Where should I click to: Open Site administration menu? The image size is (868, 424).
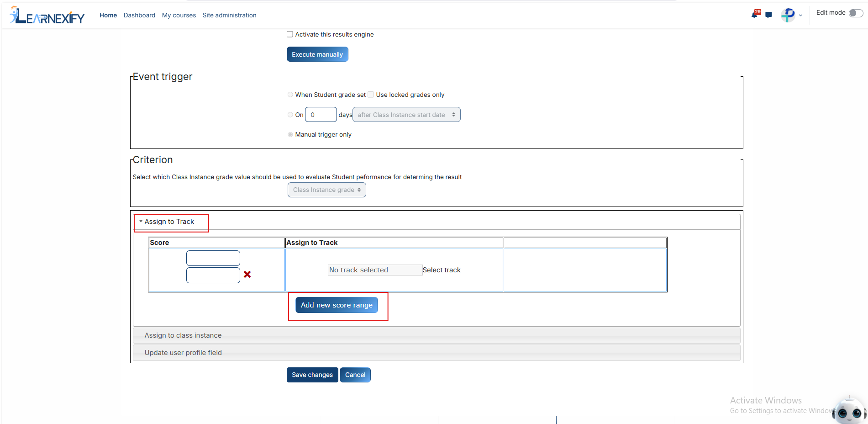pyautogui.click(x=230, y=15)
